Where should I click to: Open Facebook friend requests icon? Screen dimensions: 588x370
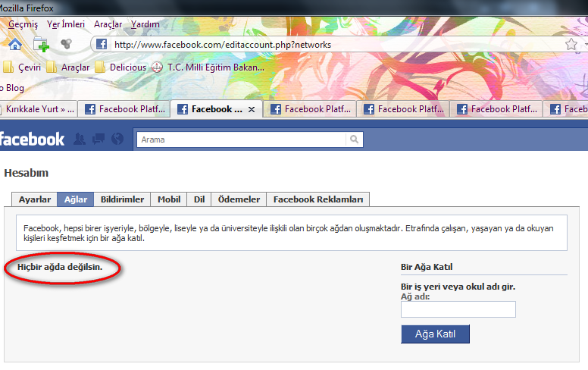click(79, 140)
